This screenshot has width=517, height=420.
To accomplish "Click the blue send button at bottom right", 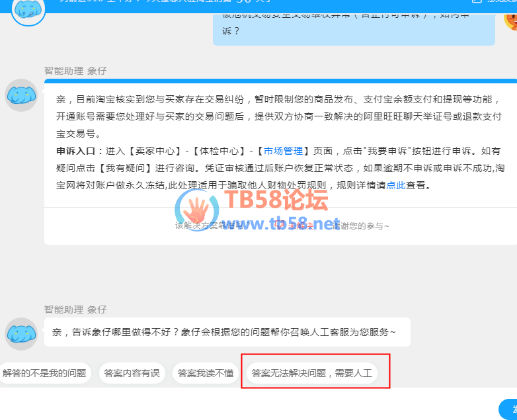I will 508,409.
